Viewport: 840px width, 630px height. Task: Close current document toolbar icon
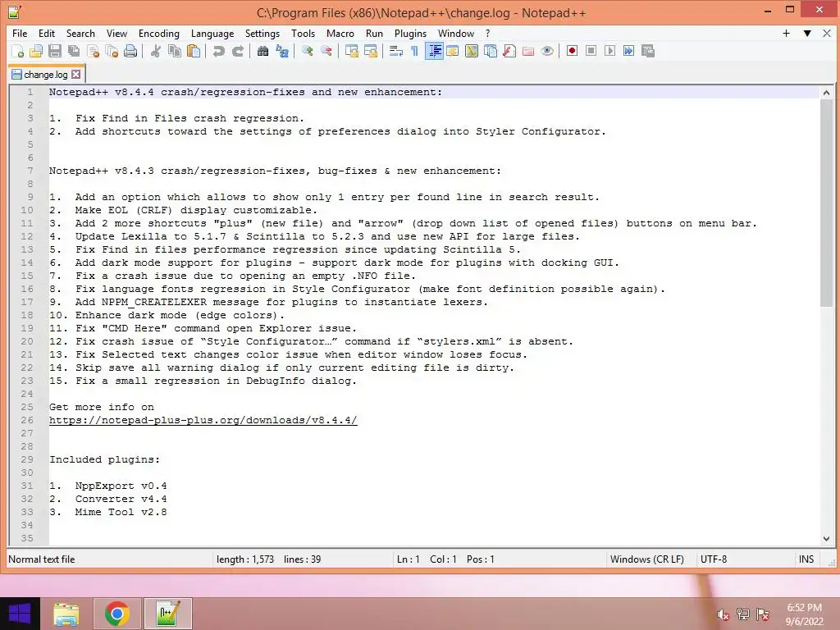(93, 51)
